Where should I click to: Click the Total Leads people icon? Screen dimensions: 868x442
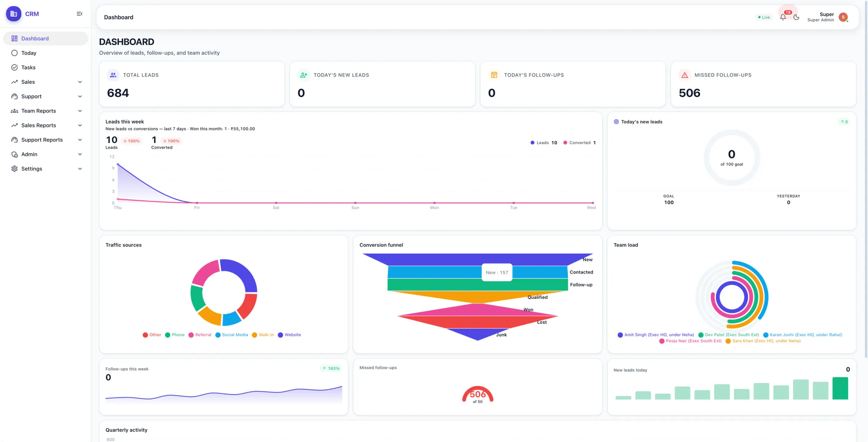click(113, 75)
